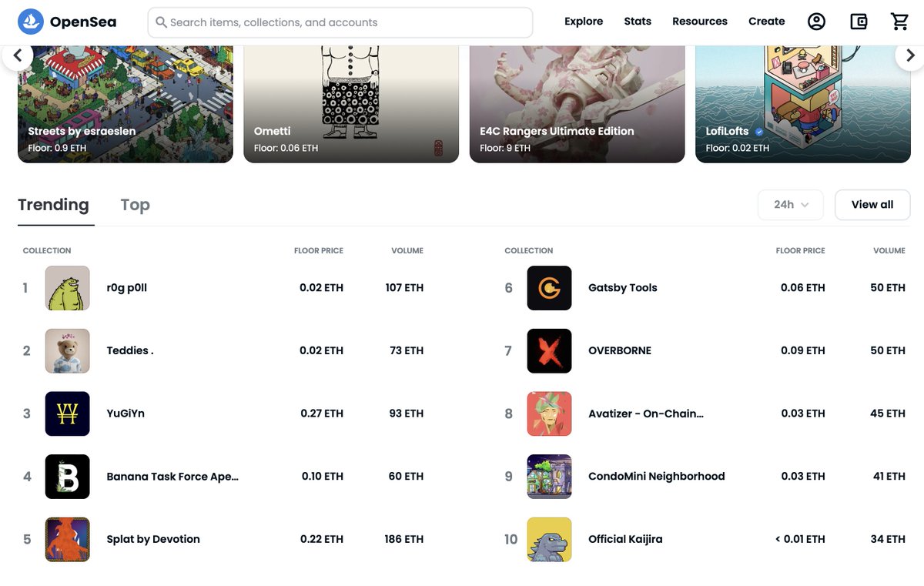Image resolution: width=924 pixels, height=586 pixels.
Task: Click the CondoMini Neighborhood name
Action: pos(657,477)
